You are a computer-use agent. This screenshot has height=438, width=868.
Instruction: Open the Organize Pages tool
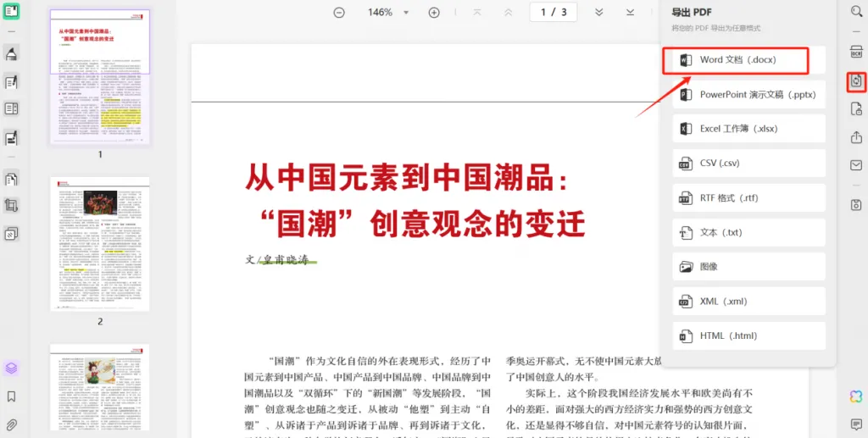click(x=11, y=180)
